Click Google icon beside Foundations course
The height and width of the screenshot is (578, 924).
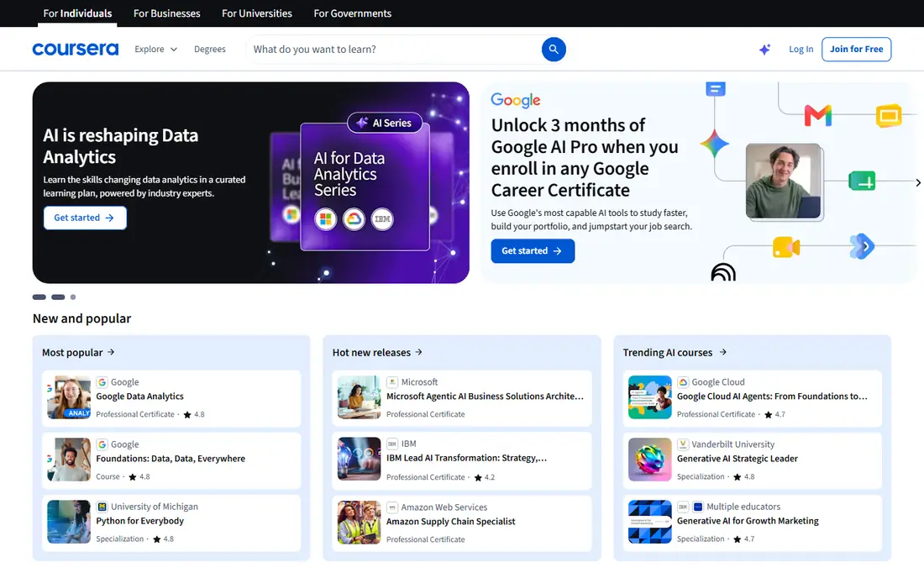point(102,444)
